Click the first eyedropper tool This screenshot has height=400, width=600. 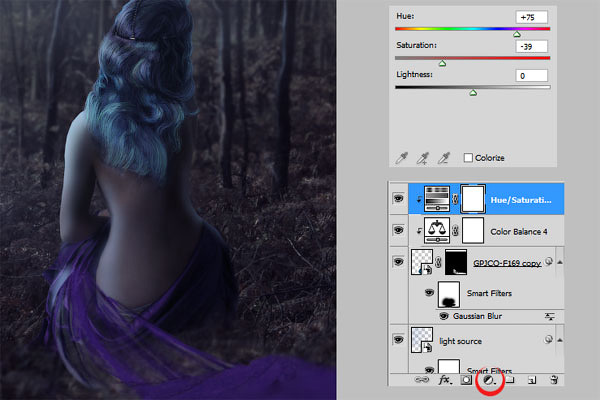tap(401, 158)
